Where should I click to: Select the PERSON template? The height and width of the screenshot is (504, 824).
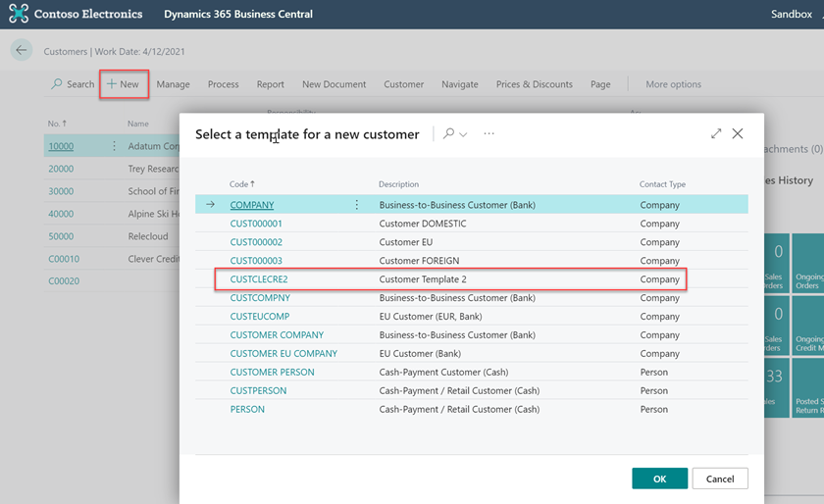pyautogui.click(x=247, y=409)
